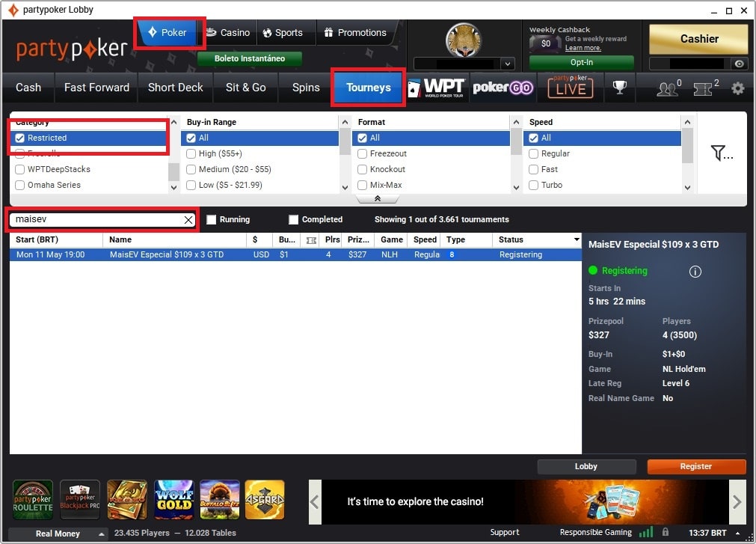Launch the golden book slot game

[x=127, y=500]
